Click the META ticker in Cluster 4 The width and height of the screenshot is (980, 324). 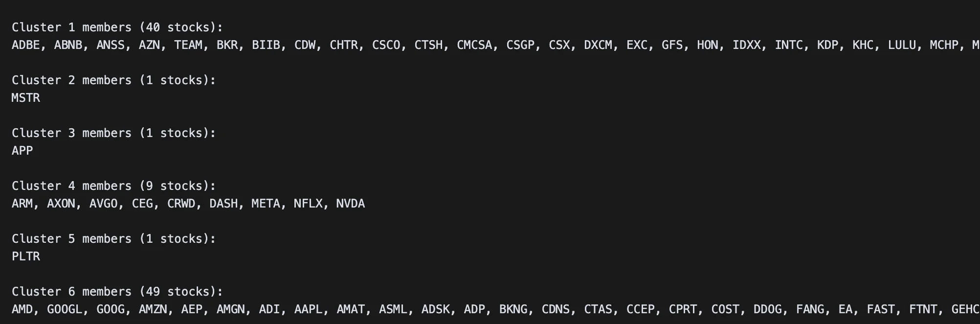[266, 204]
